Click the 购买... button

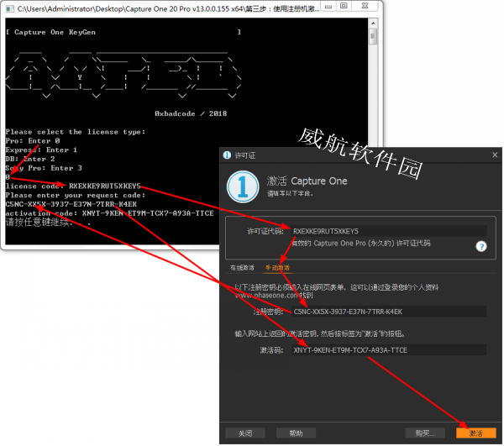click(x=425, y=433)
